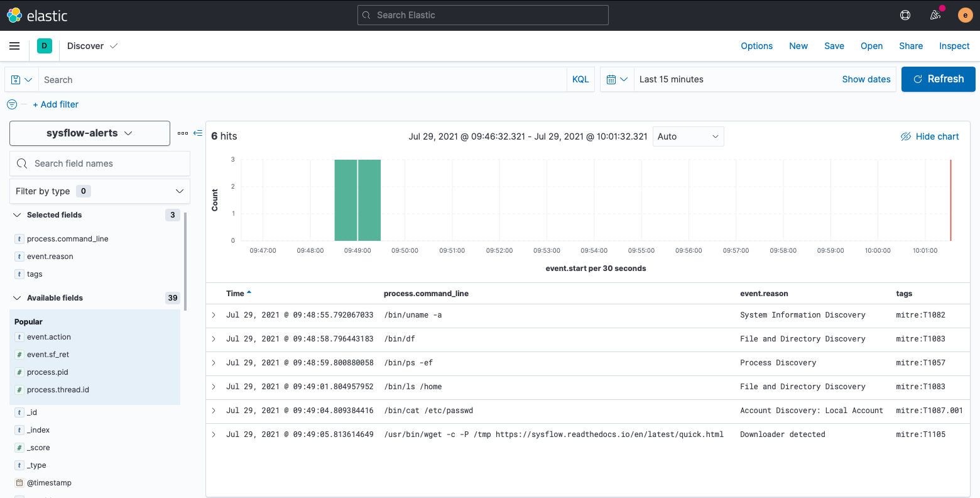This screenshot has width=980, height=498.
Task: Select _score field
Action: 38,448
